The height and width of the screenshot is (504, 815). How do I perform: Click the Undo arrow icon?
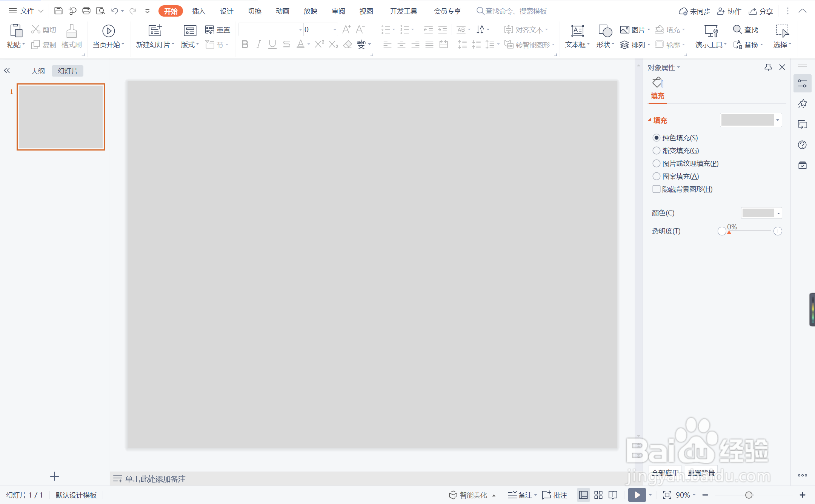115,11
